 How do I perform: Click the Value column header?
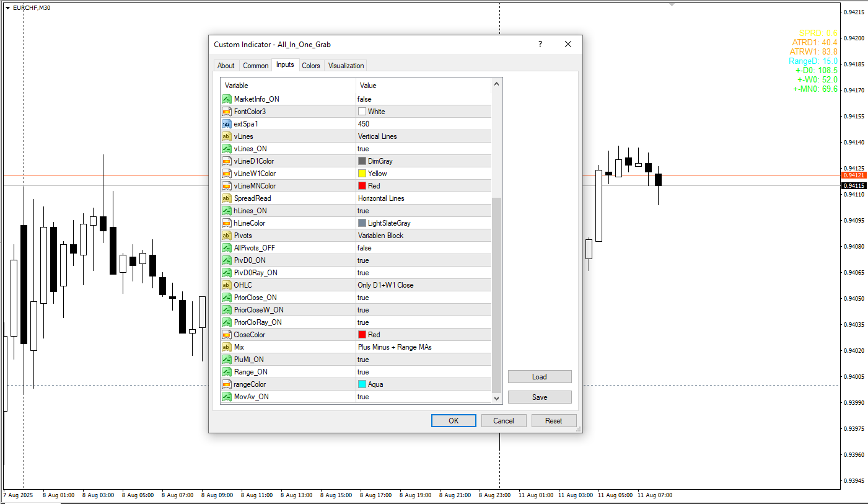tap(424, 86)
